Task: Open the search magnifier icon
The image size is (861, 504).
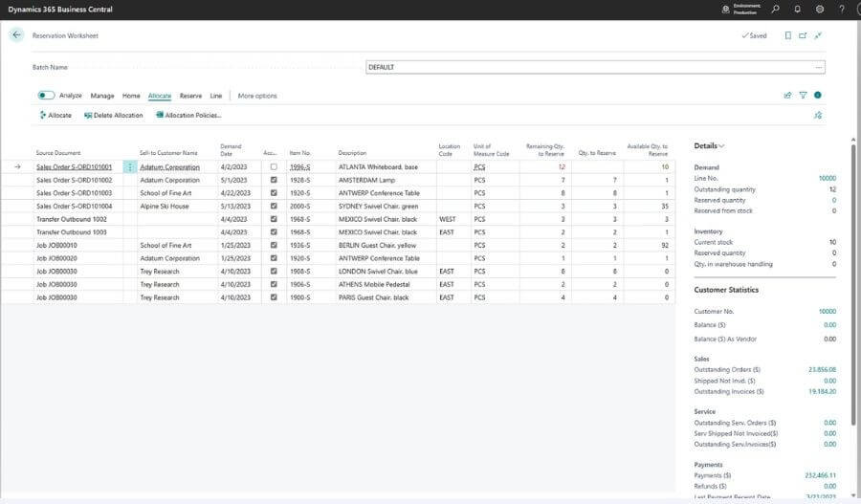Action: tap(775, 10)
